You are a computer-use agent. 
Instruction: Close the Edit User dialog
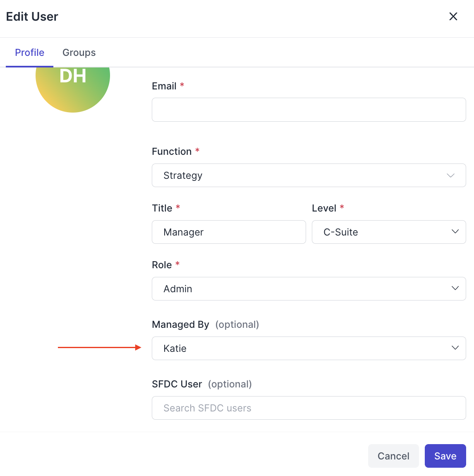coord(453,17)
